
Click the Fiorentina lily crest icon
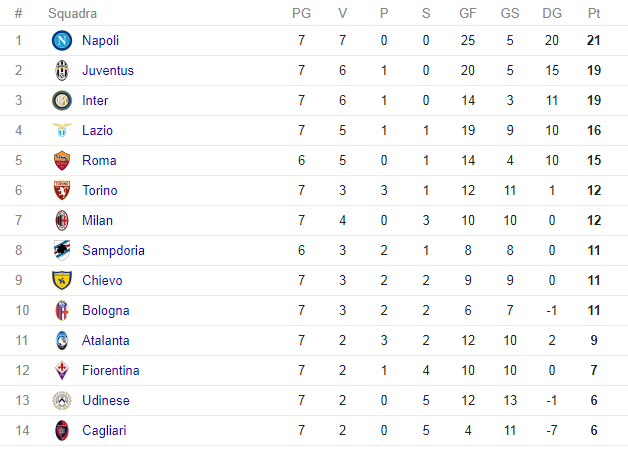click(62, 370)
